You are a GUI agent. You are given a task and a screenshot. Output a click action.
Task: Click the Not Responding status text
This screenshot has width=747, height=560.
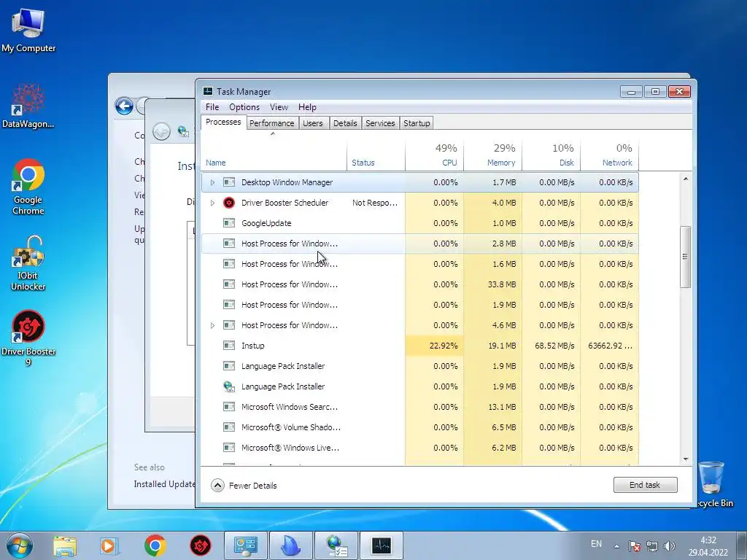point(374,203)
